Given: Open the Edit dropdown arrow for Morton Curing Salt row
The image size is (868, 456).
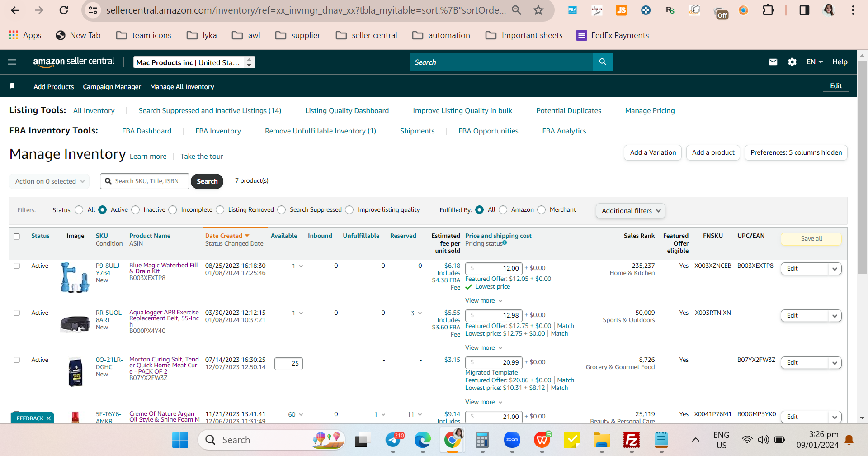Looking at the screenshot, I should [x=835, y=363].
